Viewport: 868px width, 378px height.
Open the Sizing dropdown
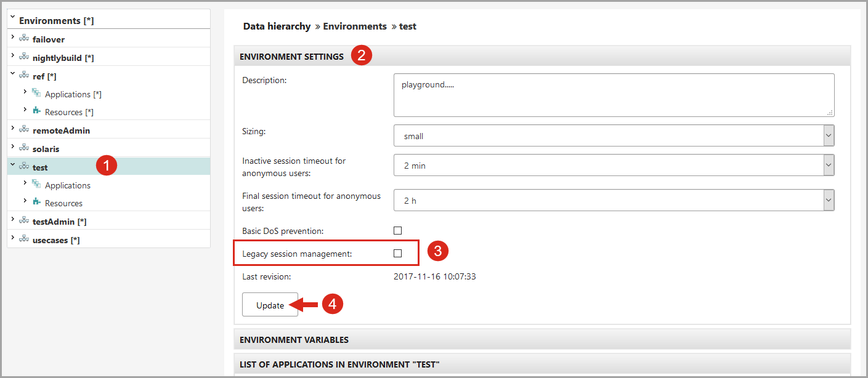coord(614,135)
